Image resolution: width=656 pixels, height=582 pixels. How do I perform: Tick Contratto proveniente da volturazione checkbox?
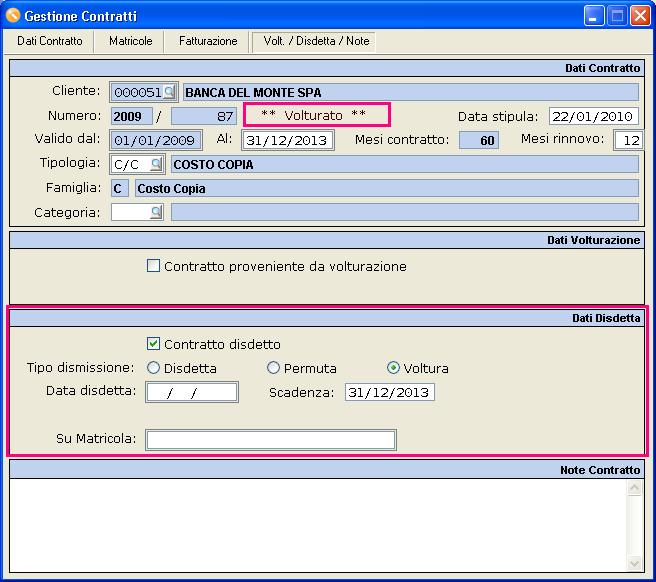point(153,266)
